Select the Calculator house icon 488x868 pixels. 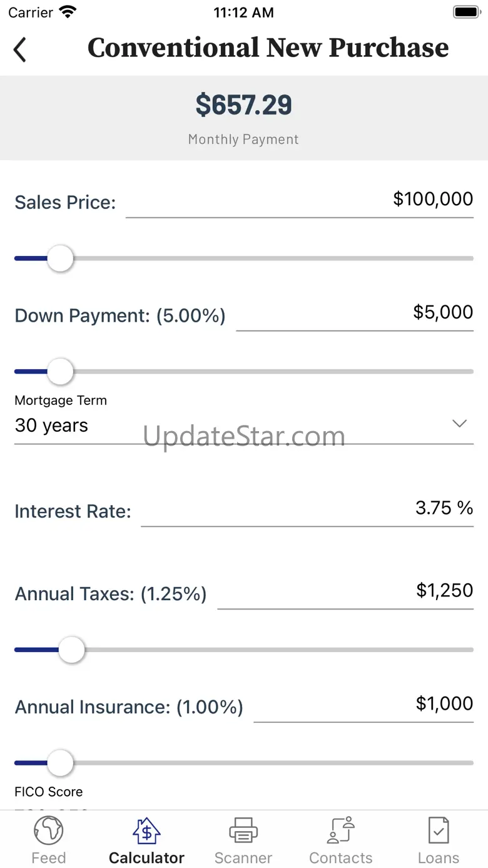(x=146, y=832)
